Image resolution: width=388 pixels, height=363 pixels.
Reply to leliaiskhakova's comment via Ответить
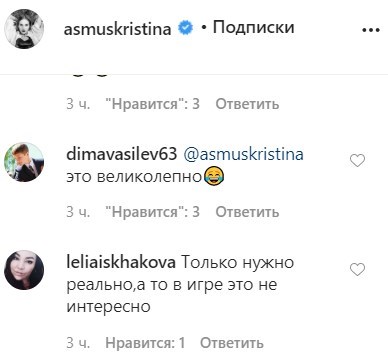click(232, 343)
